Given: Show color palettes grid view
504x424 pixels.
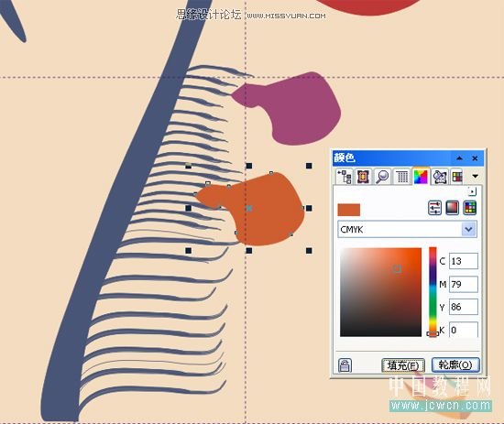Looking at the screenshot, I should tap(469, 208).
